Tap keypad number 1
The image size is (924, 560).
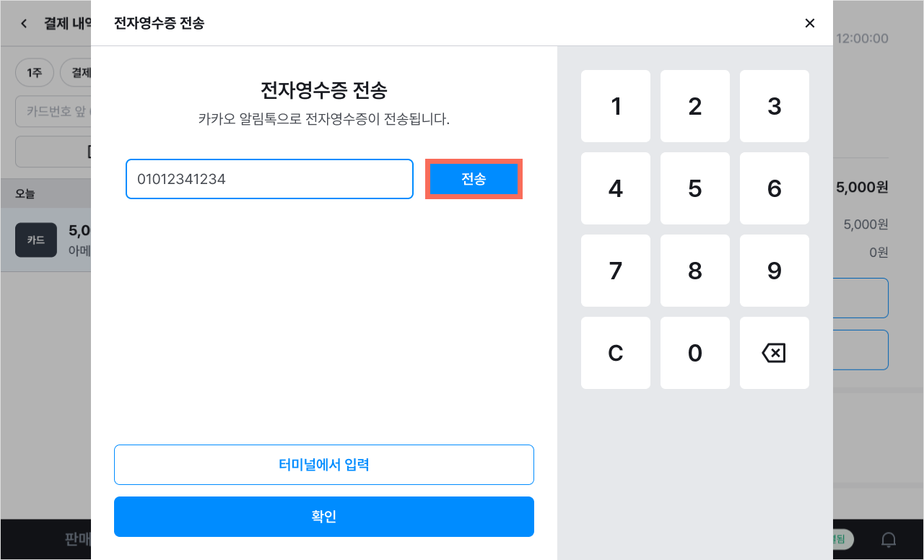tap(616, 106)
